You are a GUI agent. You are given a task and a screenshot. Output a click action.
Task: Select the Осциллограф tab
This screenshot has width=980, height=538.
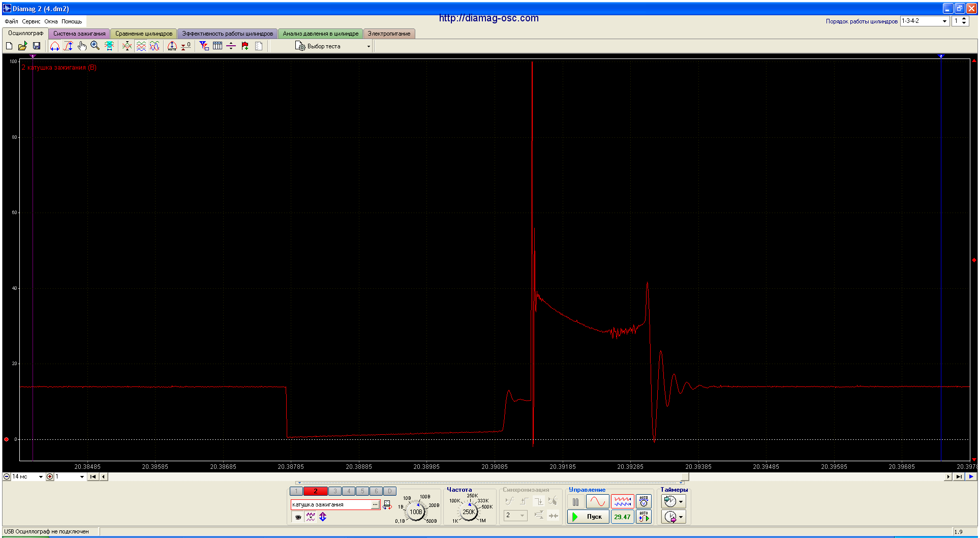pyautogui.click(x=25, y=33)
